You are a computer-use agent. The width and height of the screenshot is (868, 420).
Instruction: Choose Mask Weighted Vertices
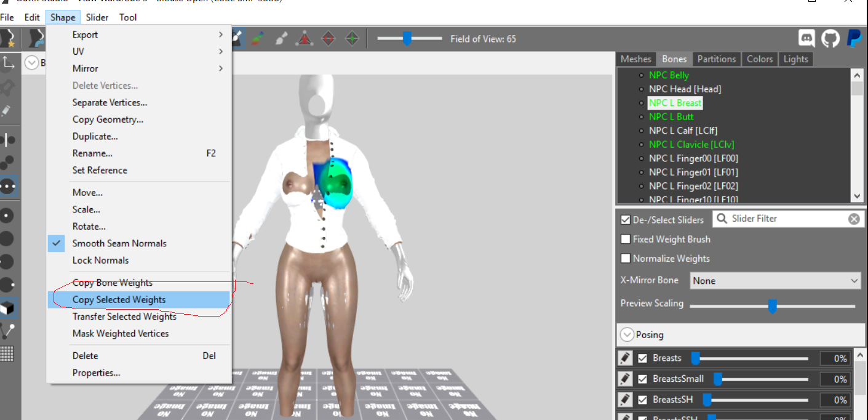tap(139, 333)
